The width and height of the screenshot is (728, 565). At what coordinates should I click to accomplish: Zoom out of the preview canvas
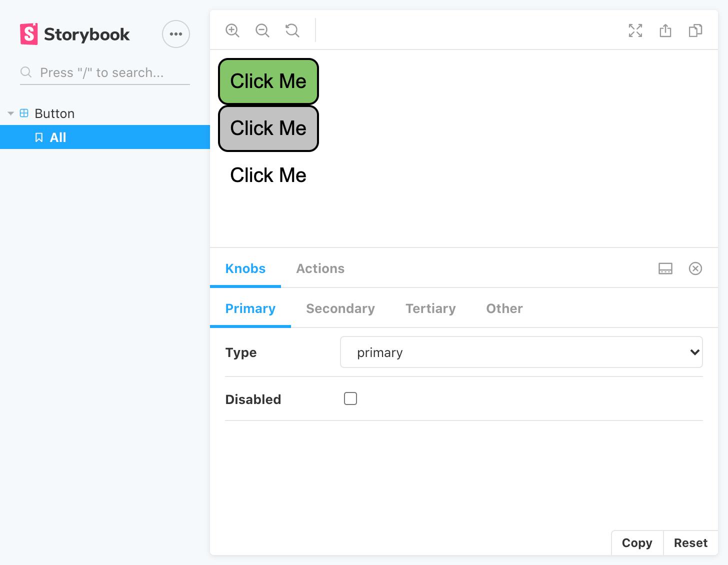coord(262,30)
